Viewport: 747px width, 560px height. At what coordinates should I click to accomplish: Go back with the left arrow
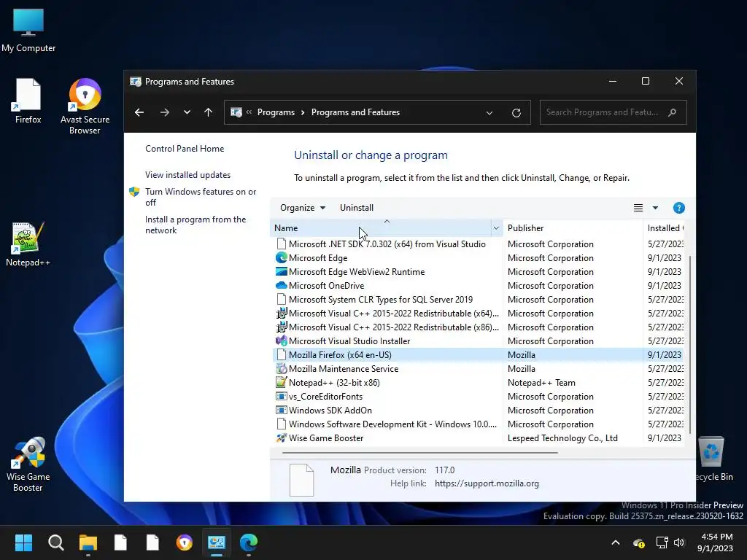[x=139, y=112]
